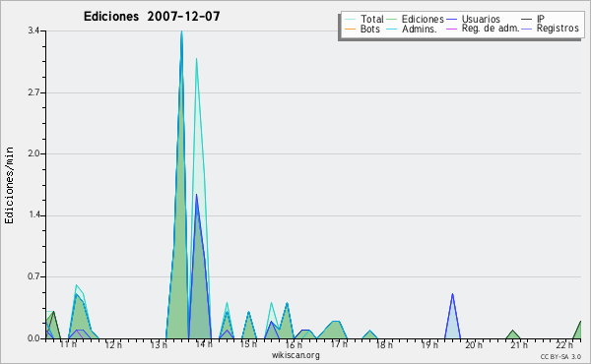Click the blue Usuarios peak near 19:30
This screenshot has height=364, width=591.
click(452, 294)
